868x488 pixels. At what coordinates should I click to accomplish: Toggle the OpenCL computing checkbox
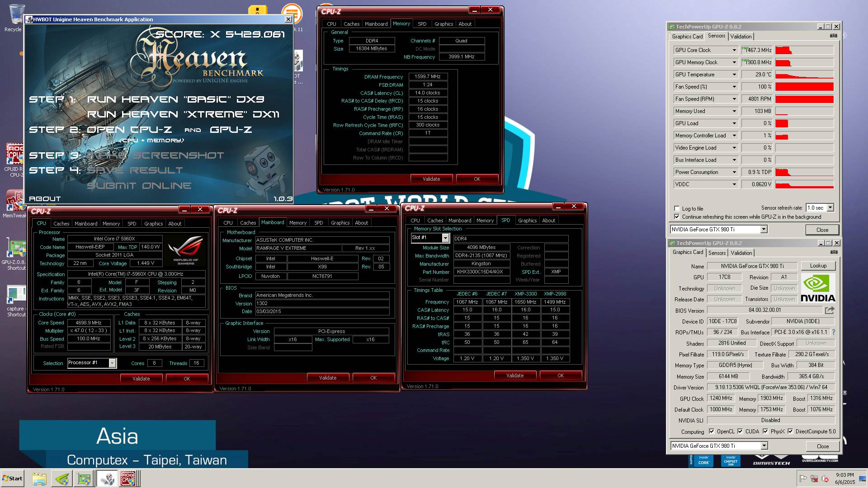[712, 432]
